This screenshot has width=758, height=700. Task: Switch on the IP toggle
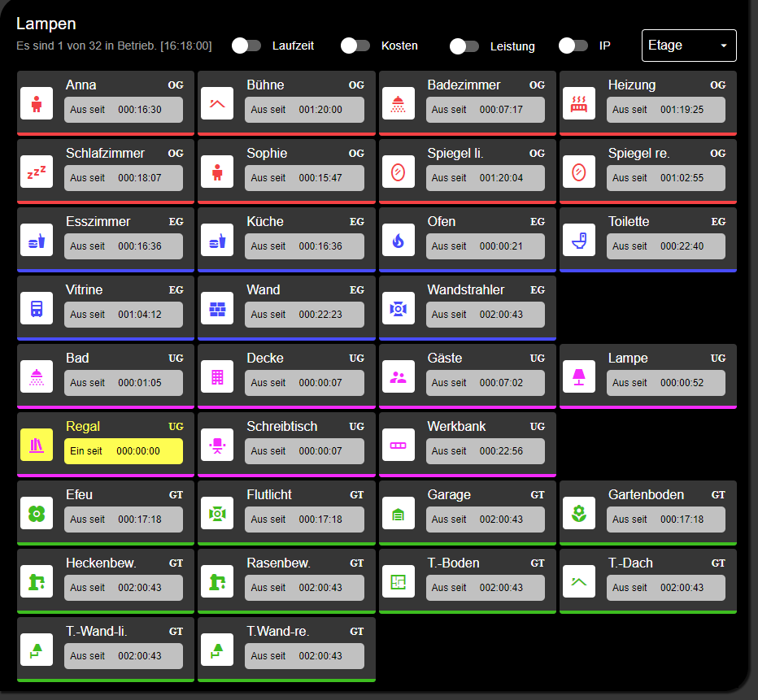[x=573, y=46]
